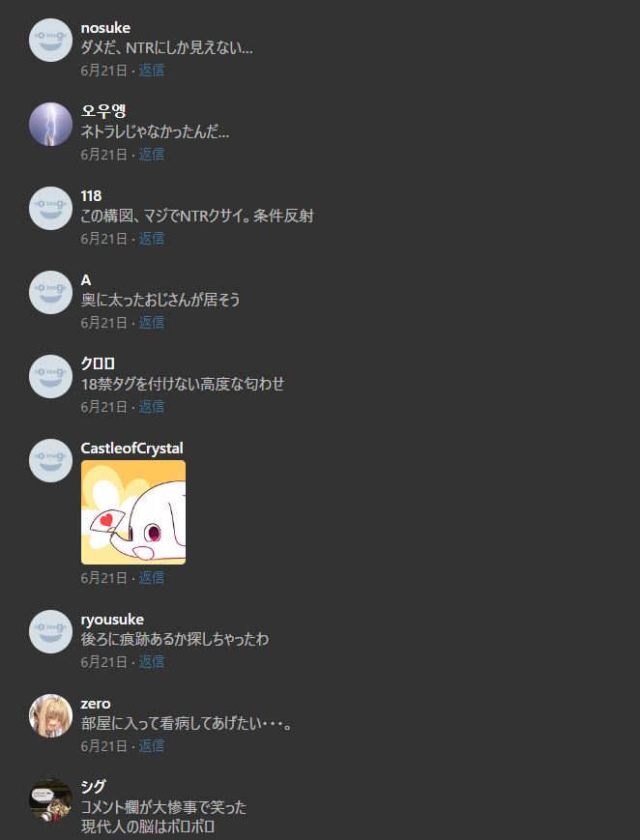This screenshot has width=640, height=840.
Task: Reply to 오우엥's comment
Action: (152, 155)
